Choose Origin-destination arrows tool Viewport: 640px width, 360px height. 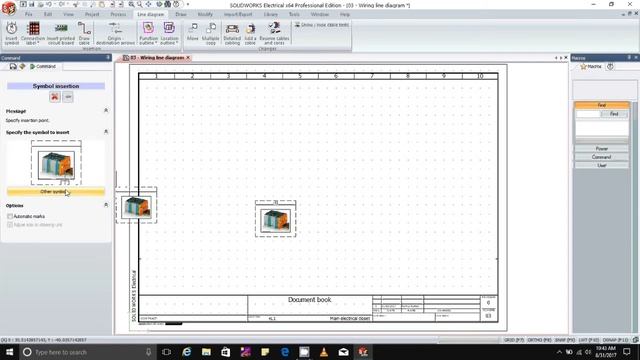(115, 33)
